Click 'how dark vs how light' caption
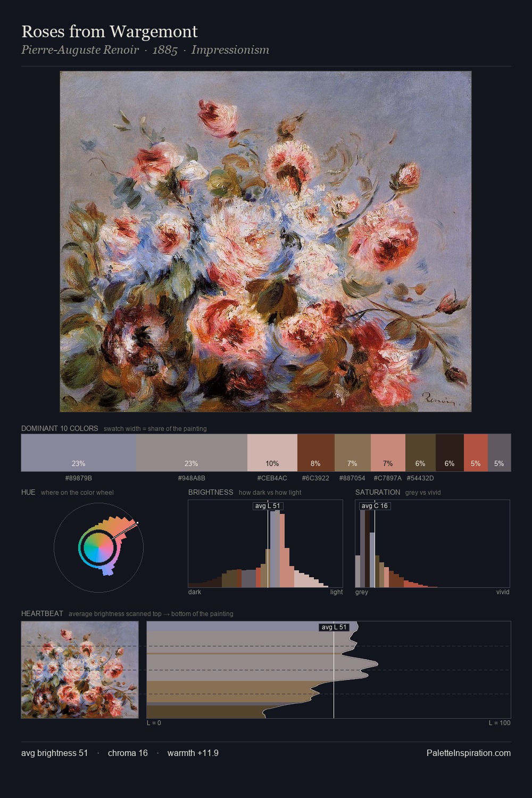Screen dimensions: 532x798 point(270,493)
